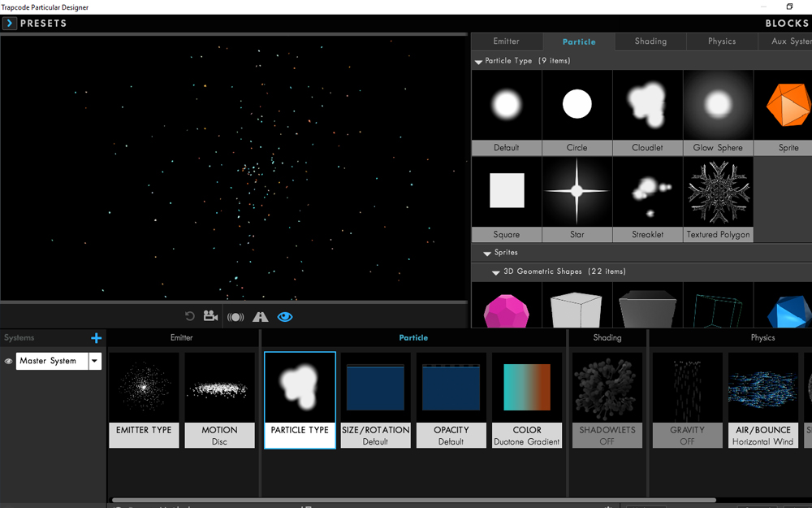This screenshot has height=508, width=812.
Task: Open the COLOR Duotone Gradient block
Action: [527, 400]
